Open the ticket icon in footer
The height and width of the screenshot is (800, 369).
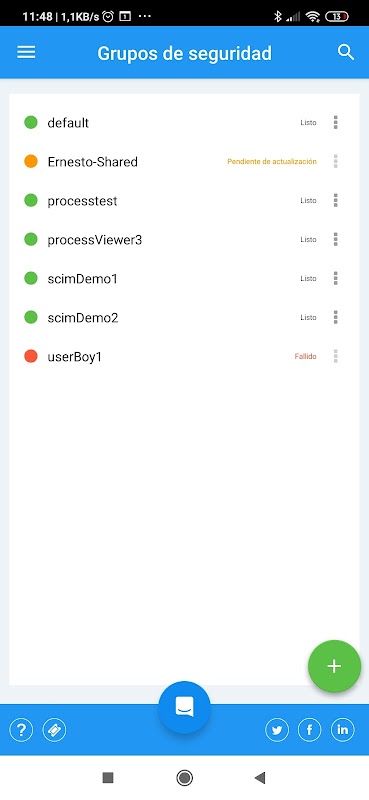coord(54,730)
